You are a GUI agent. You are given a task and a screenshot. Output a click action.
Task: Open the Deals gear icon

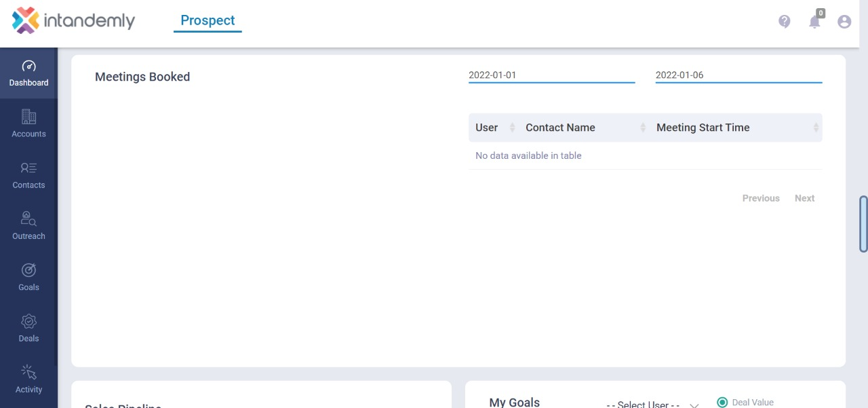tap(28, 320)
